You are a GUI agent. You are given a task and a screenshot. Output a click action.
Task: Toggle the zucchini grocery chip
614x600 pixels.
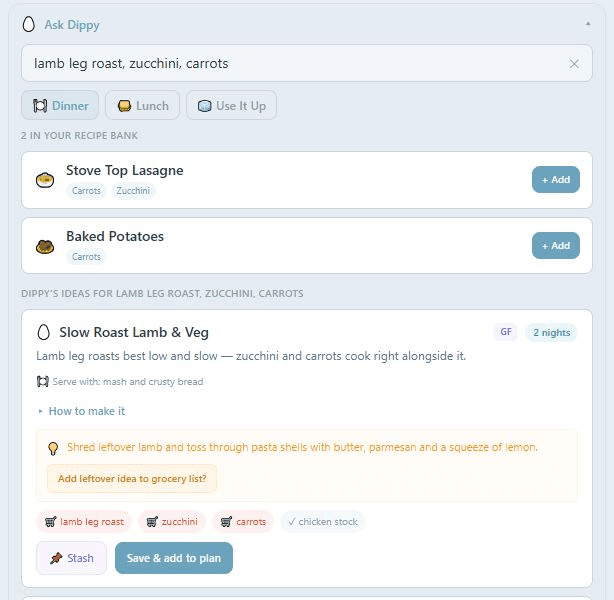click(172, 521)
